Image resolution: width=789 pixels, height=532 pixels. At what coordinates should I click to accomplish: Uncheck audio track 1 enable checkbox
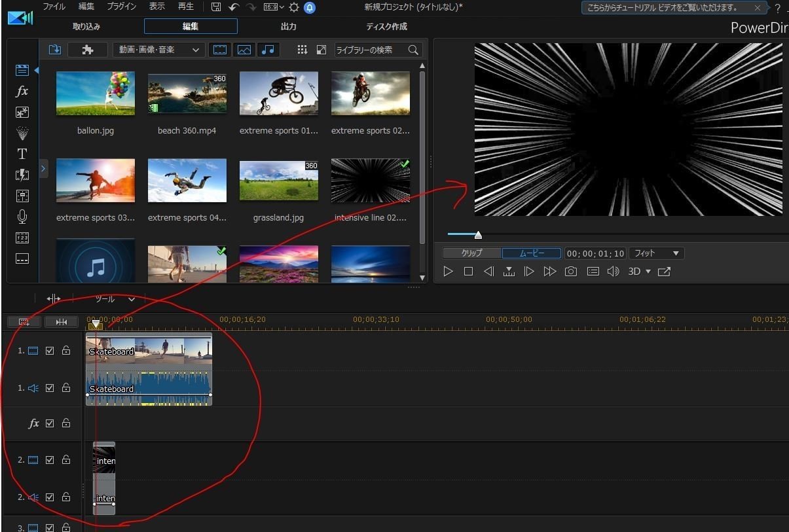click(50, 388)
